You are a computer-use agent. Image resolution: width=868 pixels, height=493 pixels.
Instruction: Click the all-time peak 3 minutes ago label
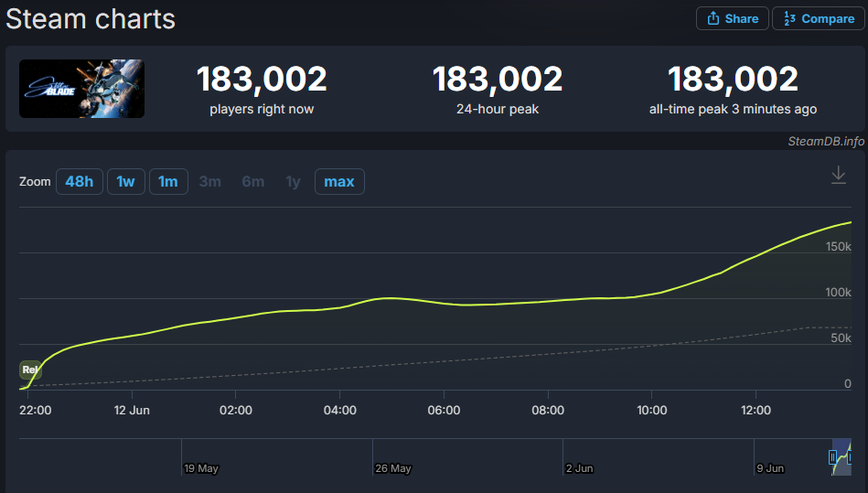[733, 109]
